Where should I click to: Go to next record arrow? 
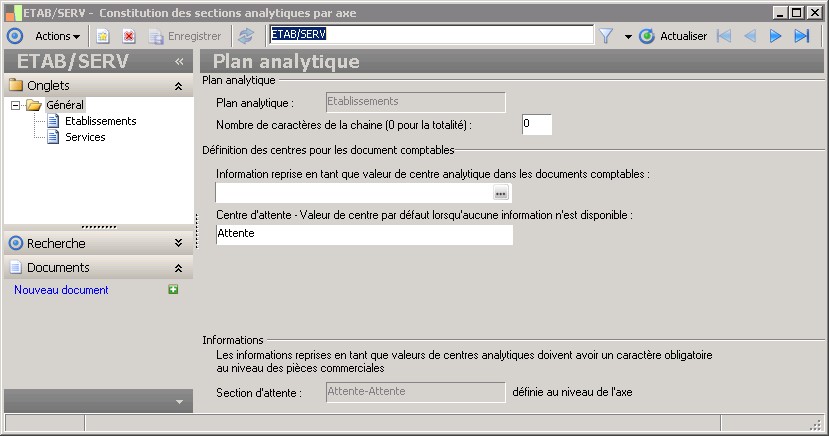pyautogui.click(x=775, y=36)
